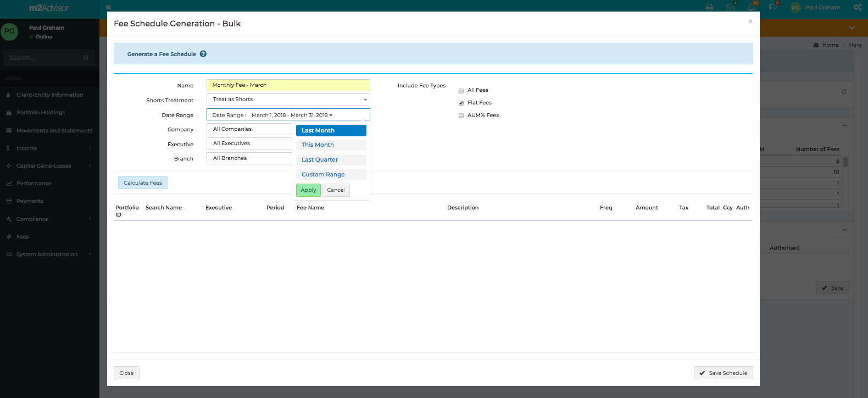Click the green Apply button

pos(308,190)
